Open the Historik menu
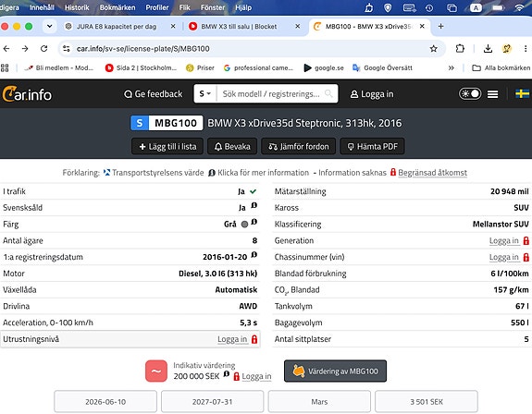 pos(77,7)
